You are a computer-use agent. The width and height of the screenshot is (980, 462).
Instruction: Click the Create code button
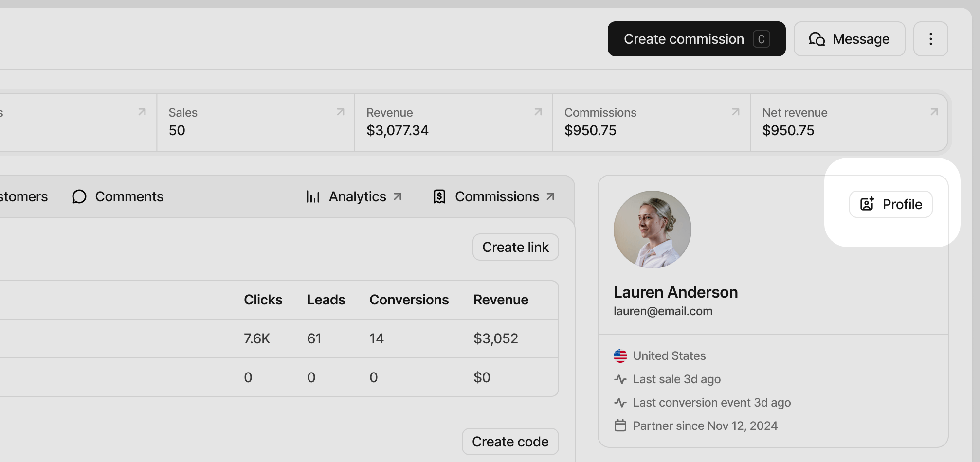click(510, 442)
